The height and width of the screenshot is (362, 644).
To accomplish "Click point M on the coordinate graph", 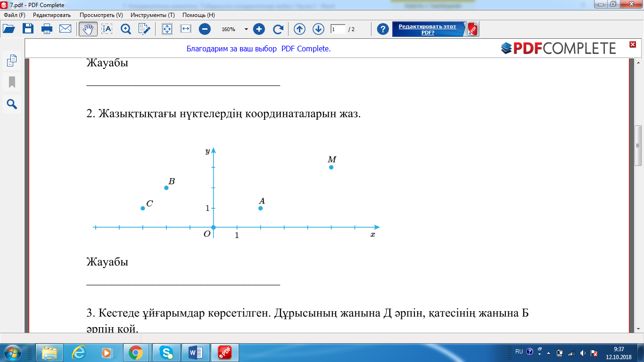I will [x=331, y=167].
